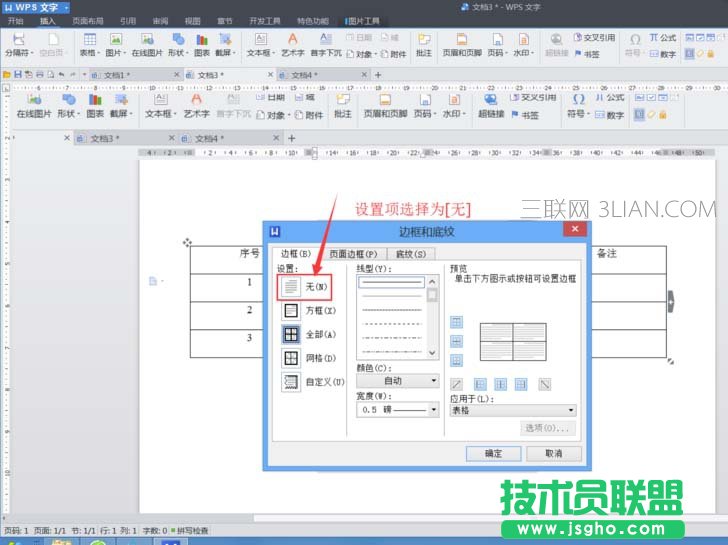Click the Print preview icon in quick access toolbar
This screenshot has height=545, width=728.
[x=50, y=74]
